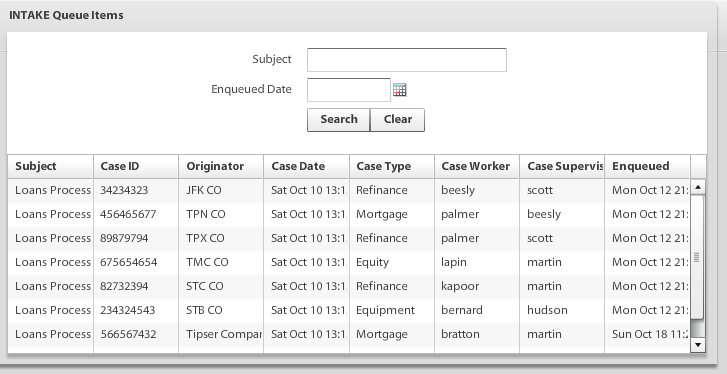Click the Search button

[x=338, y=120]
